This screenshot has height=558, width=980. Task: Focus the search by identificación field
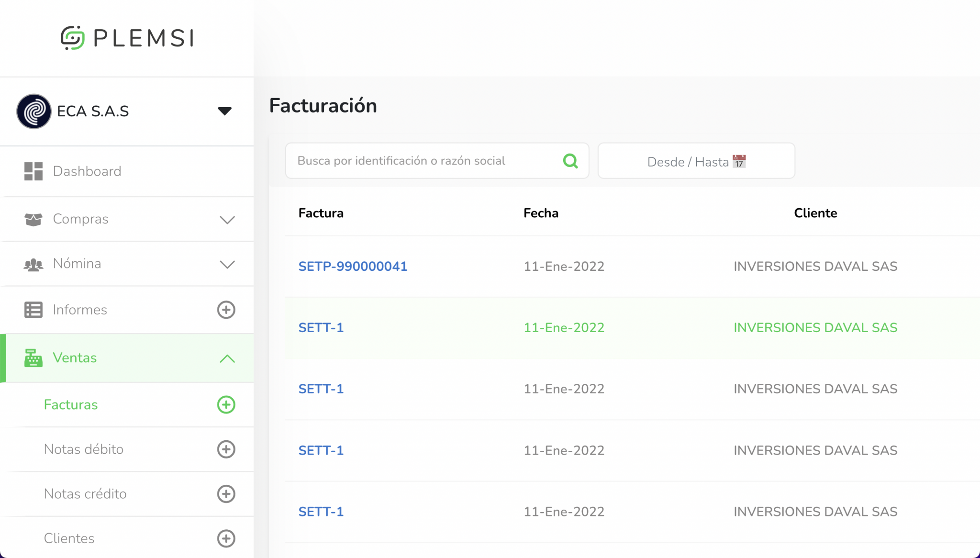421,161
